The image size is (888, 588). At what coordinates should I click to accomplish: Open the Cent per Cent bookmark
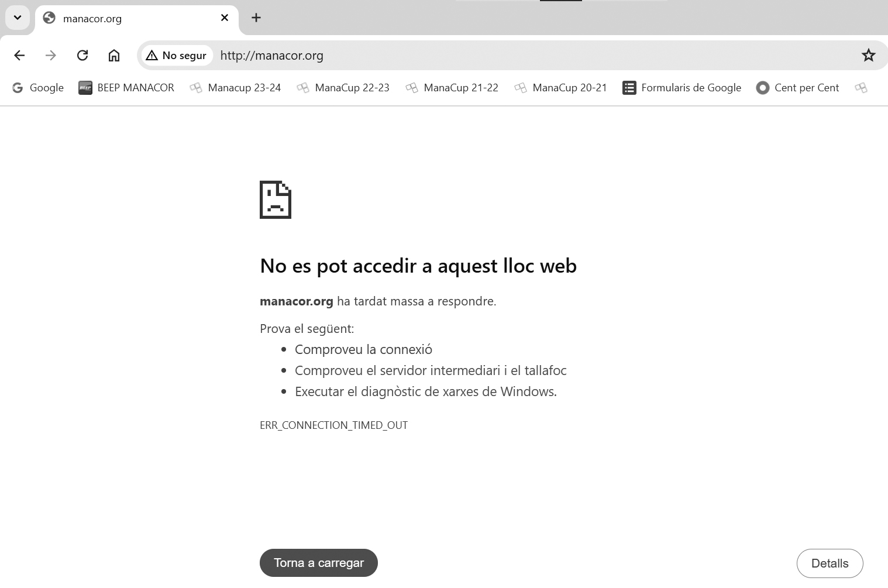(x=798, y=88)
